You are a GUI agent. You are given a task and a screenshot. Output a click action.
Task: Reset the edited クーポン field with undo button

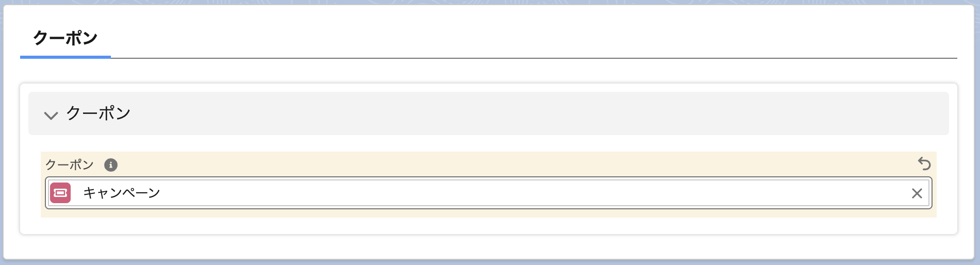pos(924,164)
